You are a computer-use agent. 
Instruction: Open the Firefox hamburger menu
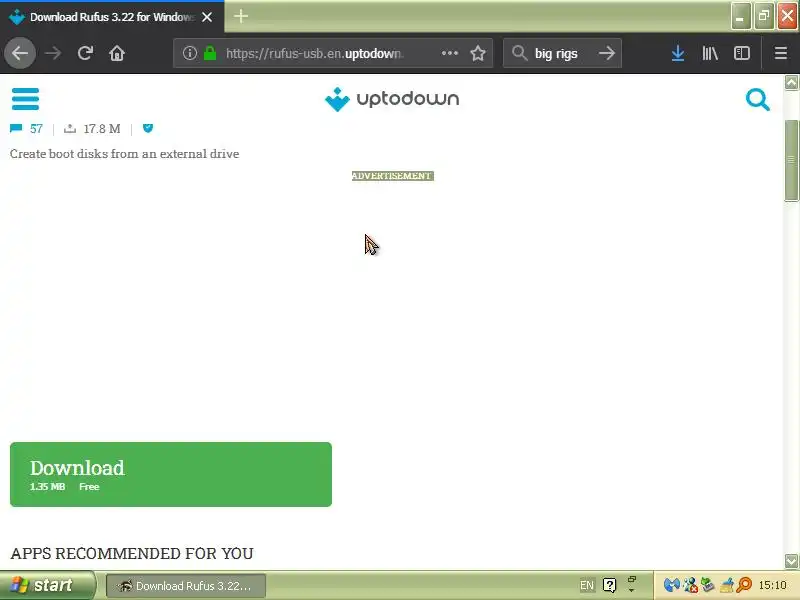coord(781,53)
